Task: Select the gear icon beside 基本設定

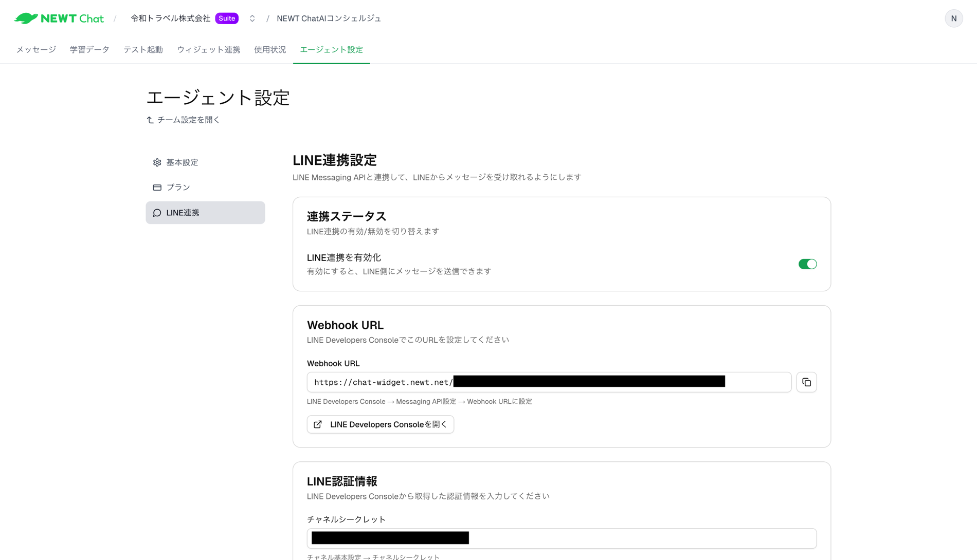Action: pyautogui.click(x=157, y=162)
